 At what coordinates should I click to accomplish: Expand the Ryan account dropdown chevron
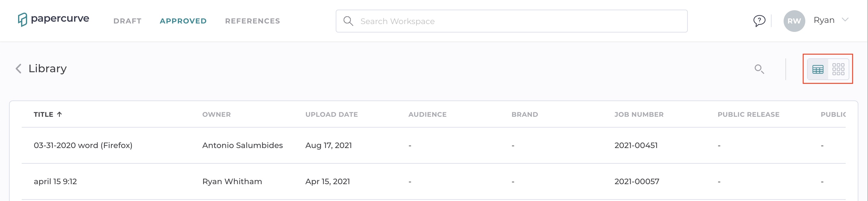845,20
